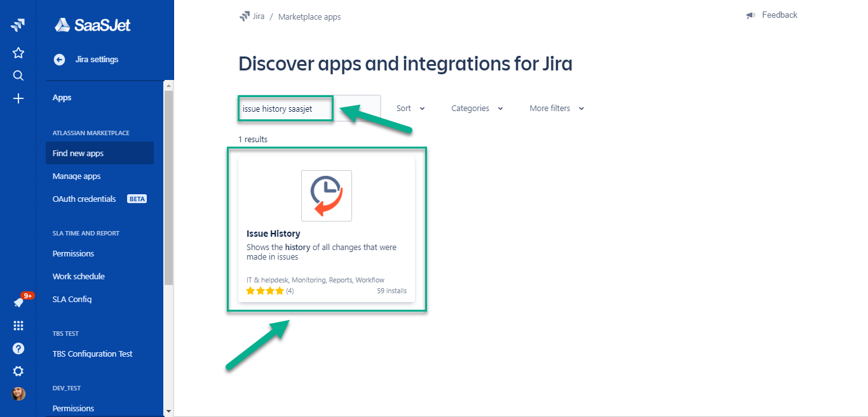
Task: Click the Jira logo in the global sidebar
Action: point(18,25)
